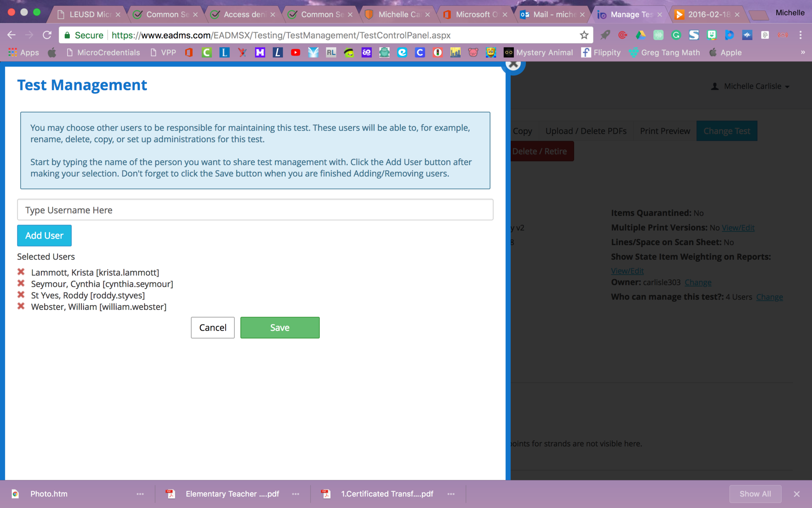Viewport: 812px width, 508px height.
Task: Click the Add User button
Action: (44, 236)
